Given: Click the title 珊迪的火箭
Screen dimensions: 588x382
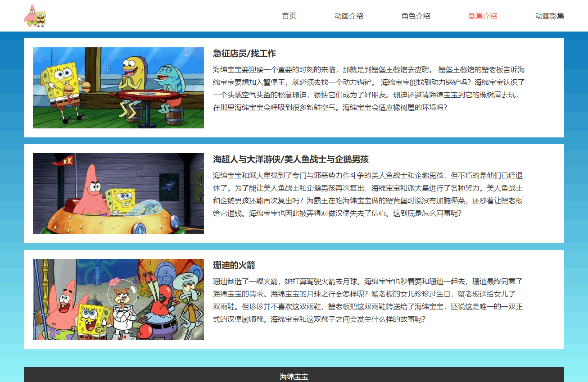Looking at the screenshot, I should 234,265.
